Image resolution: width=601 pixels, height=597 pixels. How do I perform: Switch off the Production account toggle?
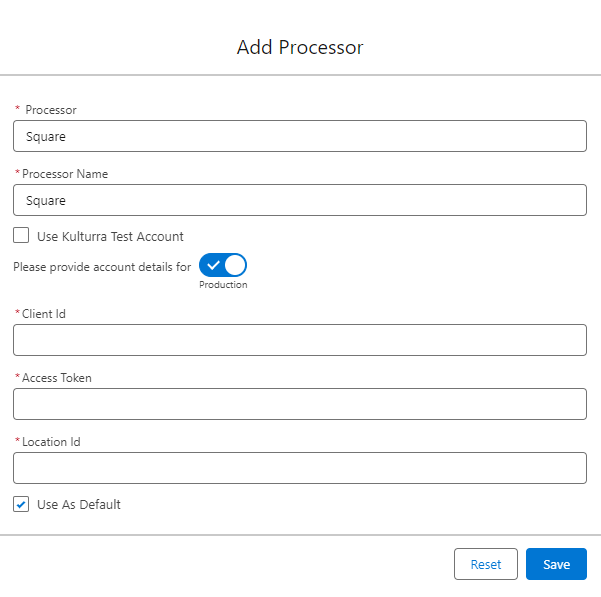coord(223,266)
